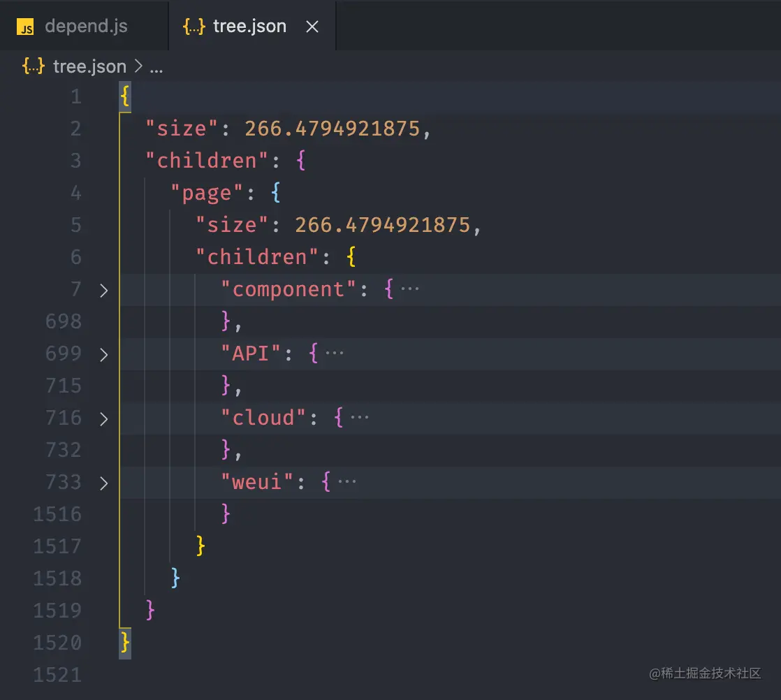Viewport: 781px width, 700px height.
Task: Close the tree.json tab
Action: 312,26
